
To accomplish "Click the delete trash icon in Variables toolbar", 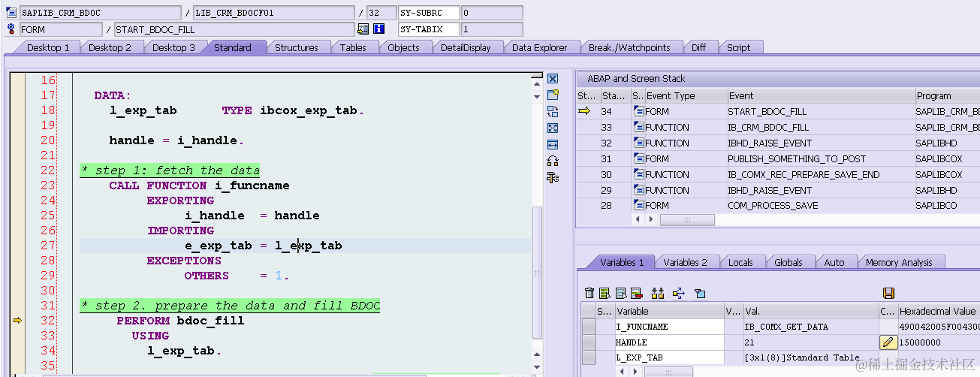I will (x=590, y=293).
